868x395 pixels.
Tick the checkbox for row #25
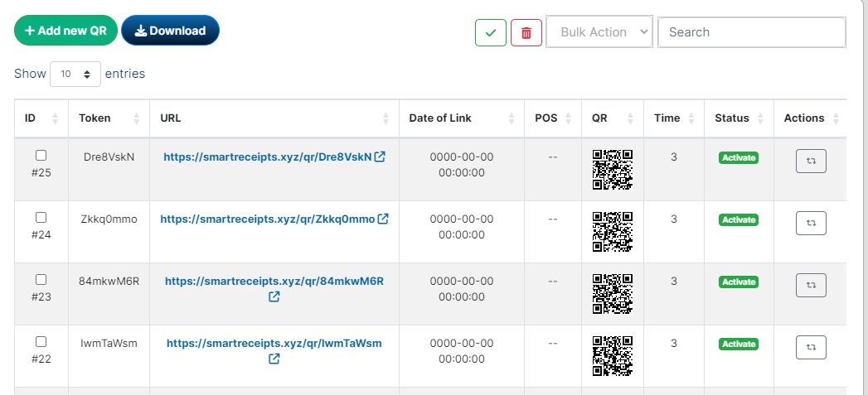point(41,155)
